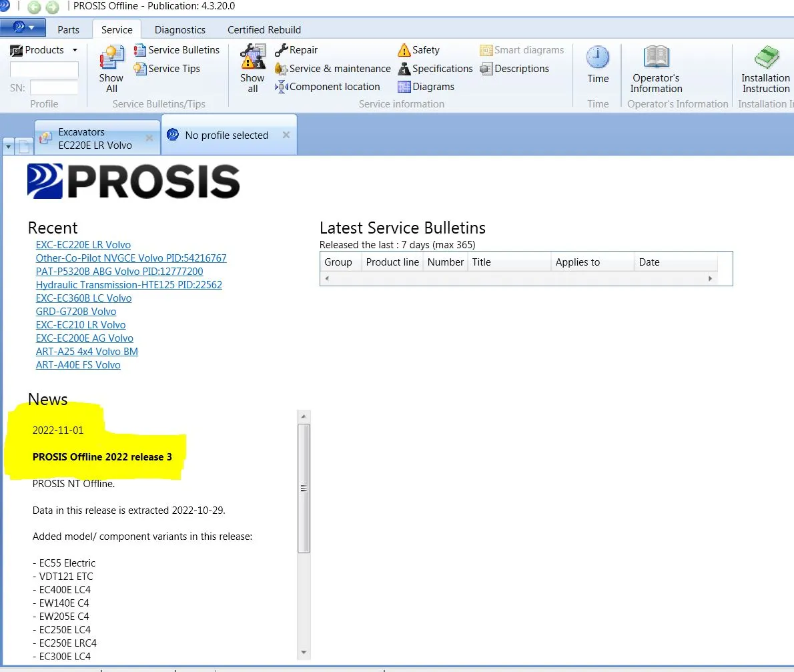Image resolution: width=794 pixels, height=672 pixels.
Task: Switch to the Diagnostics tab
Action: (x=179, y=29)
